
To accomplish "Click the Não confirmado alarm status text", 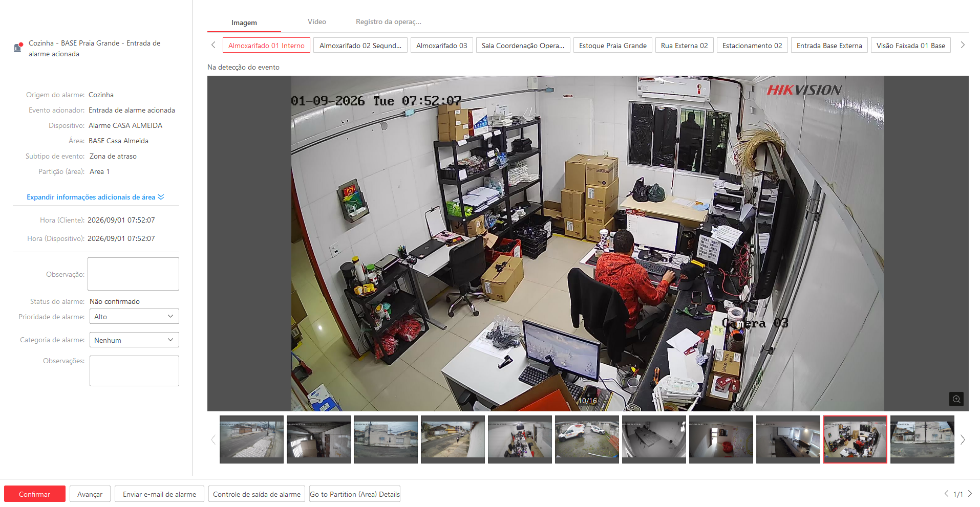I will 115,301.
